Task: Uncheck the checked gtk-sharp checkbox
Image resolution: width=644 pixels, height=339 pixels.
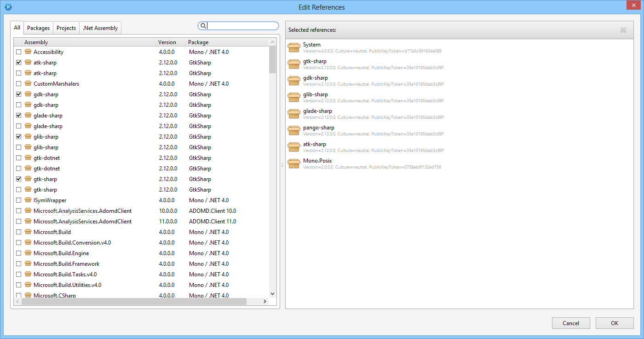Action: (18, 179)
